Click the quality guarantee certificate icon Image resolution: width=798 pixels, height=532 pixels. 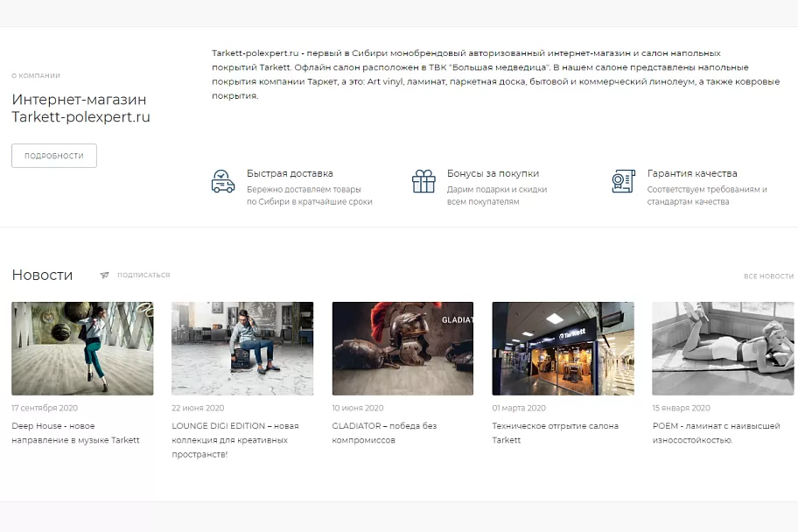(x=623, y=181)
